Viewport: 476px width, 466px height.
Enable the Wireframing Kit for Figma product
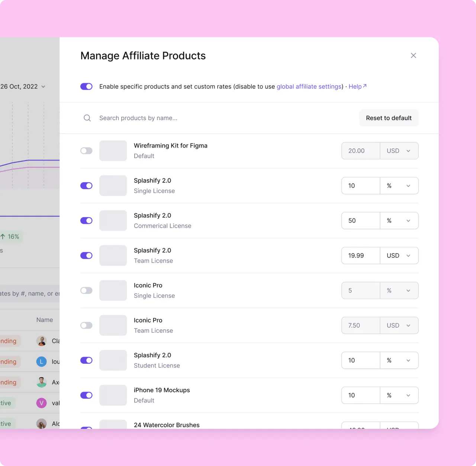tap(86, 151)
